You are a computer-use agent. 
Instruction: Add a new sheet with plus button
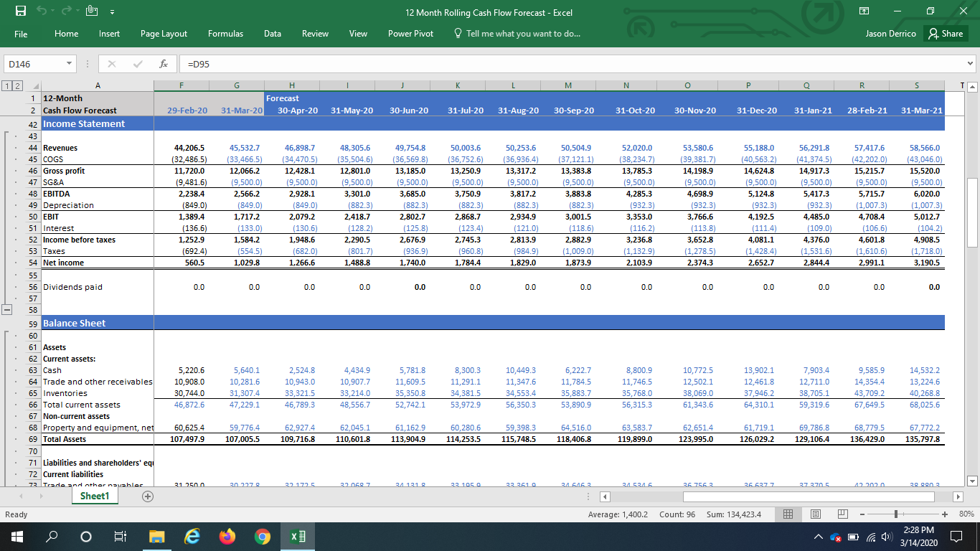(x=149, y=496)
